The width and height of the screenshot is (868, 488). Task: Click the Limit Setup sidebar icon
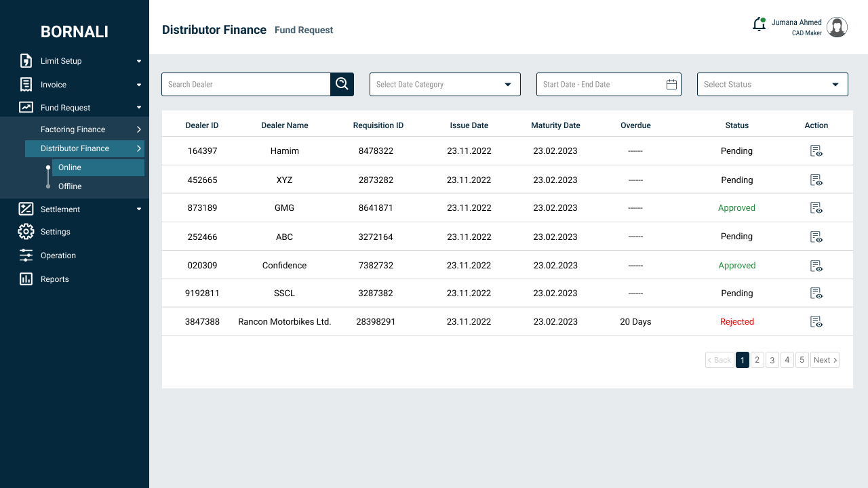click(x=26, y=61)
